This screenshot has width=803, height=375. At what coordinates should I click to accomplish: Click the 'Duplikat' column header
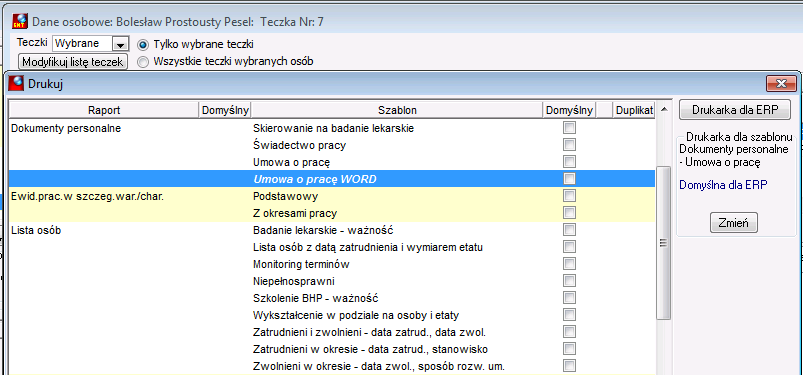tap(634, 110)
